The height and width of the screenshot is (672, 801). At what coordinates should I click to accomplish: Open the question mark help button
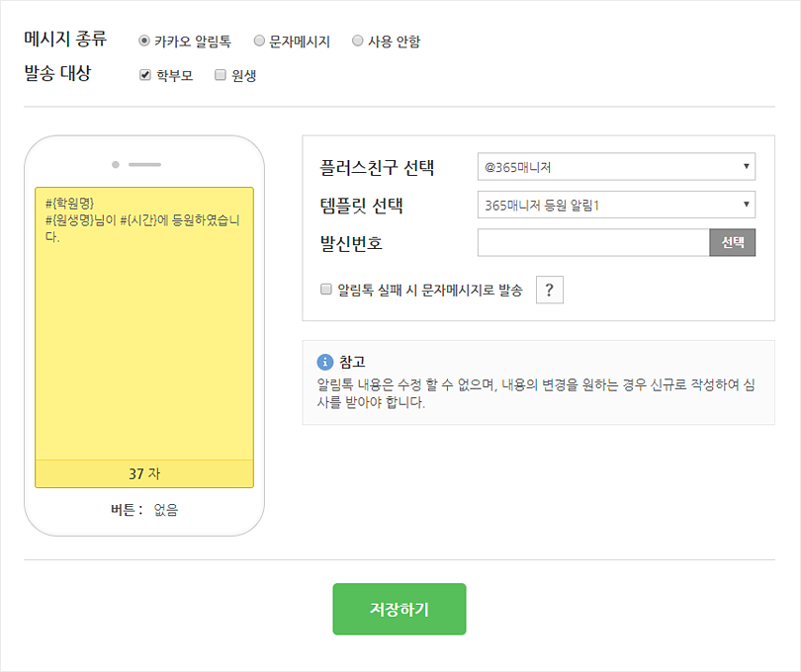(x=550, y=290)
